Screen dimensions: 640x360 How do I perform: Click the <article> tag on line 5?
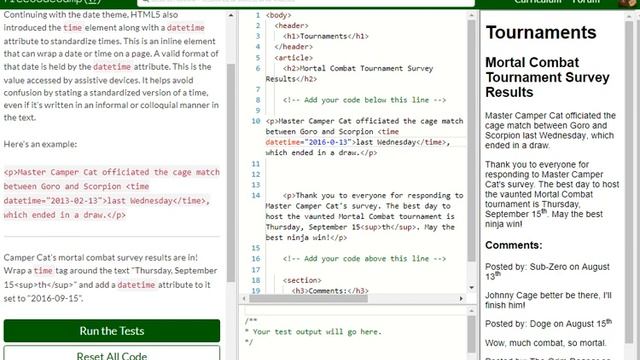pyautogui.click(x=293, y=58)
